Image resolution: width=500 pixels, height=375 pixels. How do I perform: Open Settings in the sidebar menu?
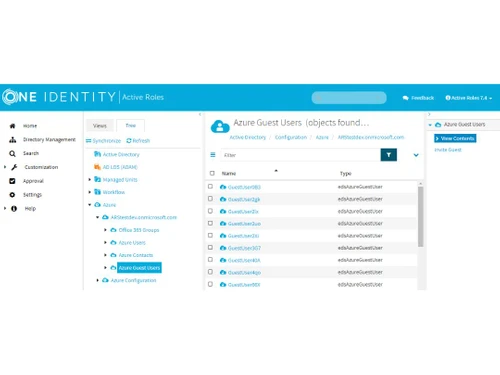[x=32, y=195]
